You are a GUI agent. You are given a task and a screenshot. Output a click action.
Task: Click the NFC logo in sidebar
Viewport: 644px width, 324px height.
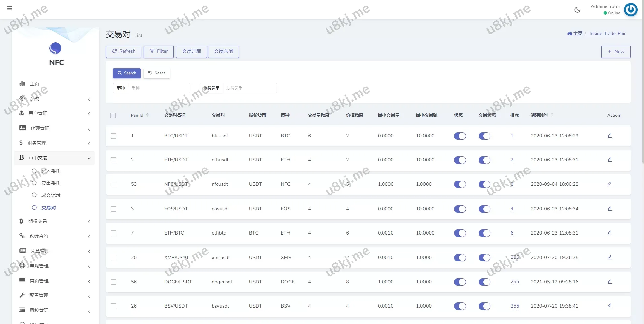(56, 49)
